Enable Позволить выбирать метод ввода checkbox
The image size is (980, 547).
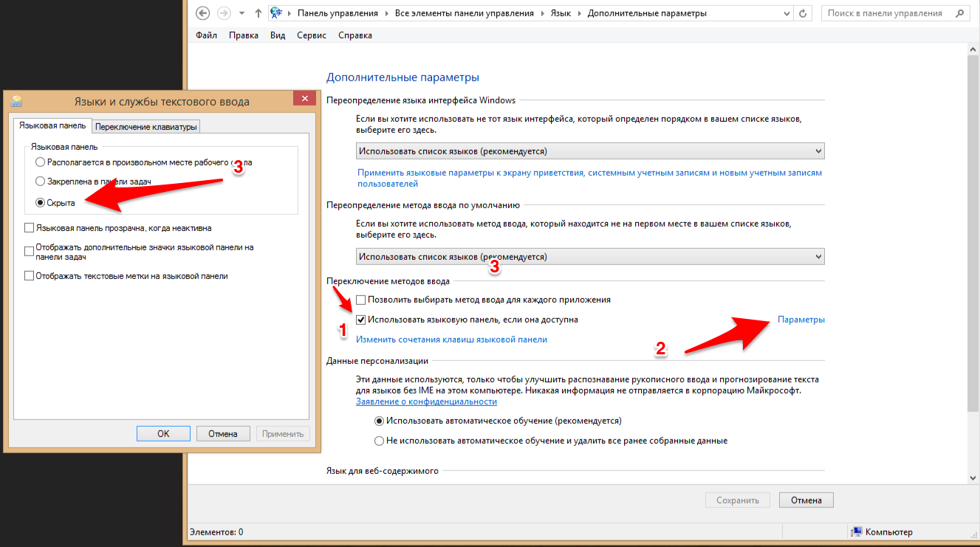[x=361, y=300]
